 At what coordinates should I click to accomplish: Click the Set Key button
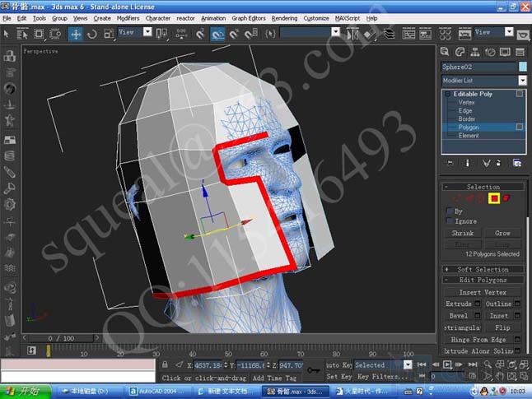(x=339, y=377)
